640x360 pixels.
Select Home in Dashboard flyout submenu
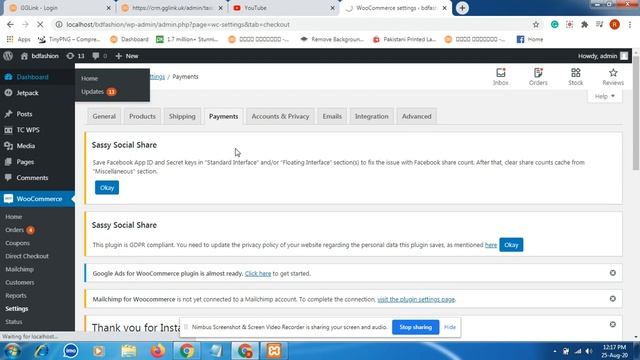coord(89,78)
